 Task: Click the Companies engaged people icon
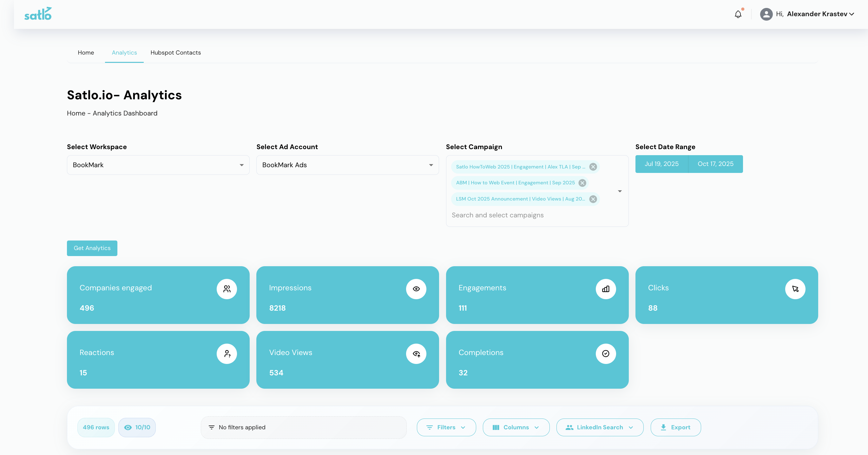pyautogui.click(x=227, y=289)
